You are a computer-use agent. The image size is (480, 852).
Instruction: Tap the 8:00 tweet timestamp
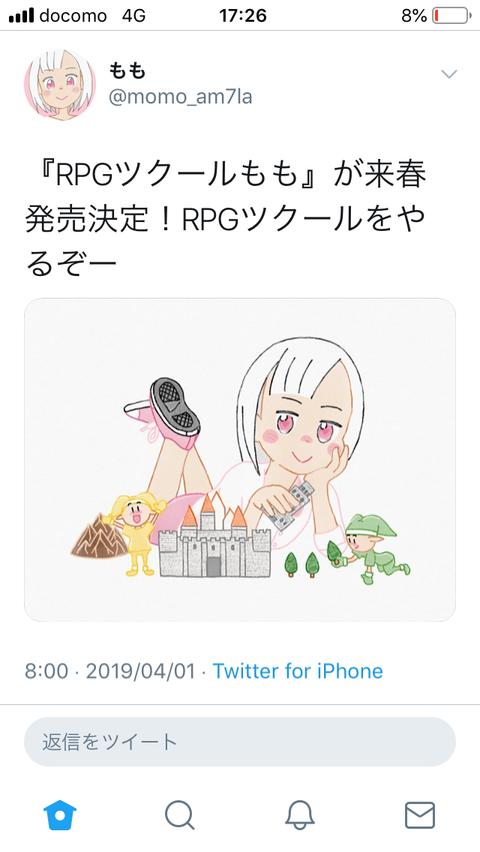[x=47, y=671]
